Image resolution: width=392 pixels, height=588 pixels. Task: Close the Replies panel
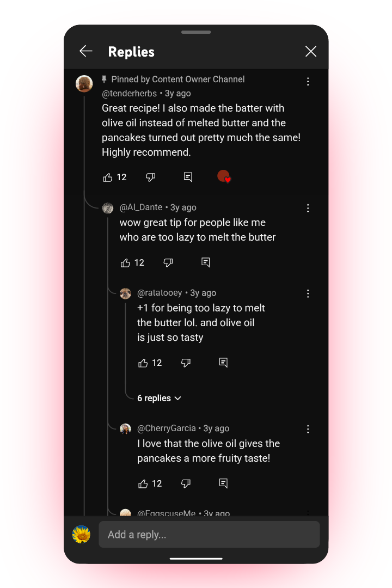(311, 51)
